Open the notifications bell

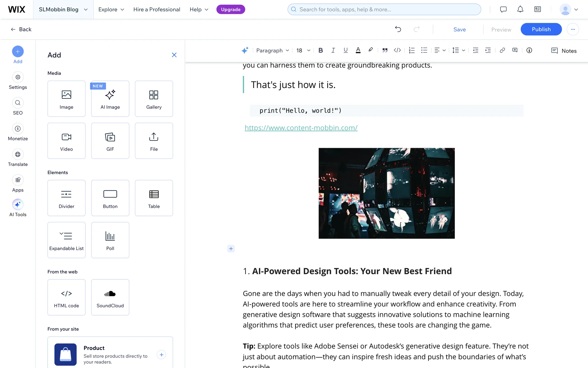click(520, 9)
